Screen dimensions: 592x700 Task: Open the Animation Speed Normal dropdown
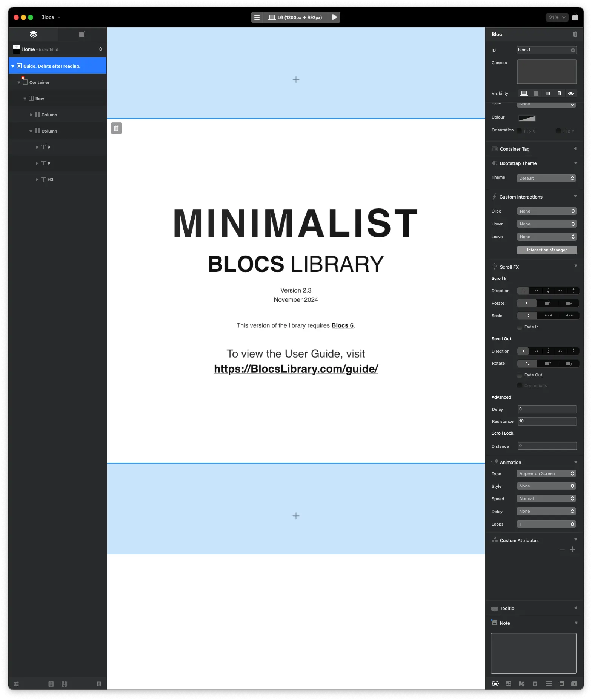[x=546, y=499]
